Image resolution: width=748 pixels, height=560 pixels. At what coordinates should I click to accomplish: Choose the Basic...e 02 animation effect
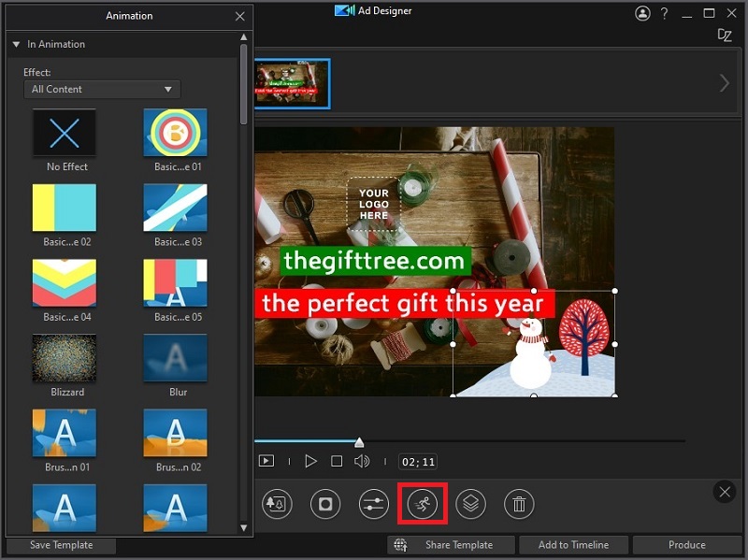coord(65,208)
